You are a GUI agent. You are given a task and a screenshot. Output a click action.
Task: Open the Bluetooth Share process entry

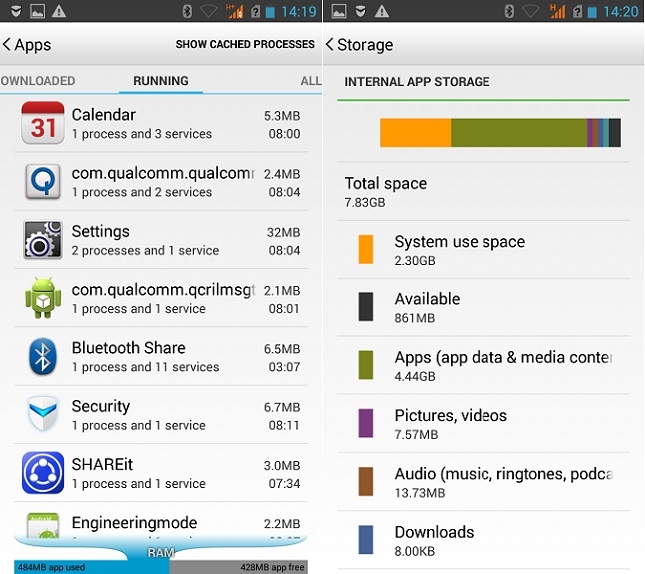(161, 356)
